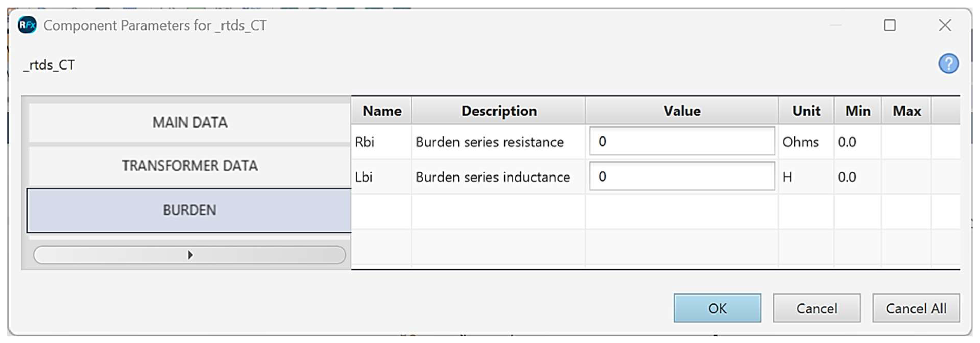Image resolution: width=980 pixels, height=343 pixels.
Task: Open the MAIN DATA tab
Action: (x=189, y=122)
